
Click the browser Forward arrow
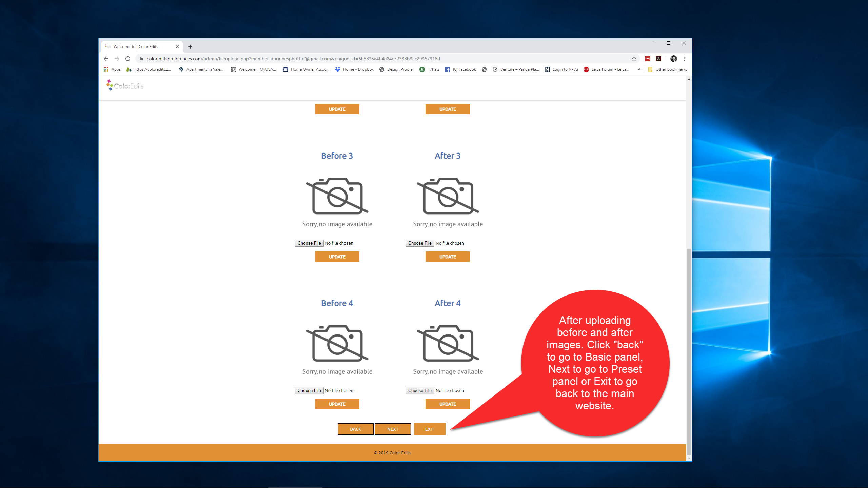click(x=117, y=59)
